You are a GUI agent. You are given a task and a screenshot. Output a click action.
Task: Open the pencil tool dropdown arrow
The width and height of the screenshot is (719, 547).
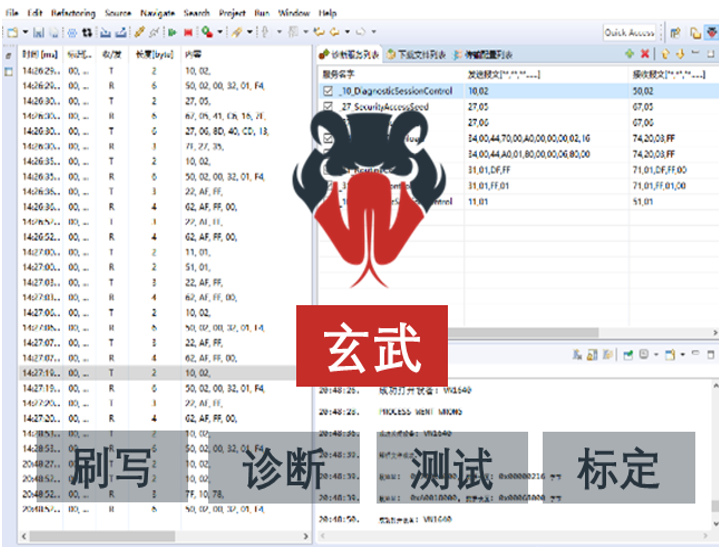[x=249, y=32]
